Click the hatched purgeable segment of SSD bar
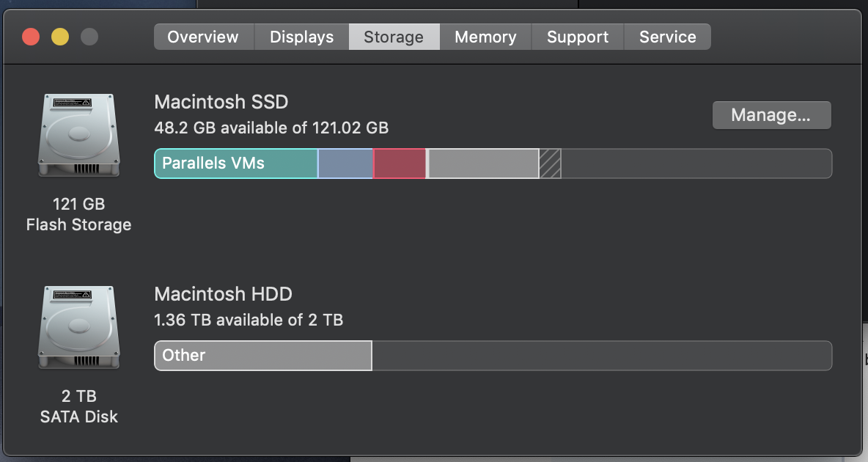Image resolution: width=868 pixels, height=462 pixels. [551, 164]
